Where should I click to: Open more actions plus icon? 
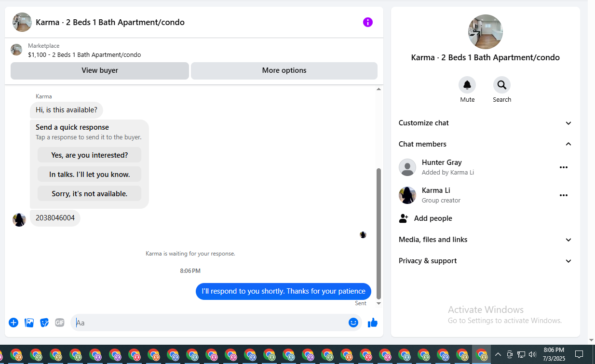14,323
